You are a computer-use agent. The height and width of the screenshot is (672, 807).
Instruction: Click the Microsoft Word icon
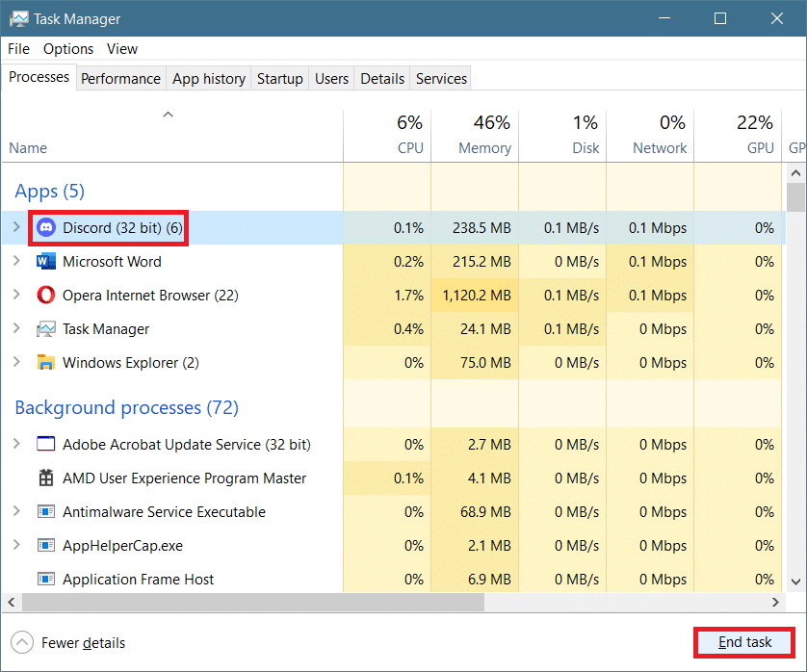click(x=46, y=262)
